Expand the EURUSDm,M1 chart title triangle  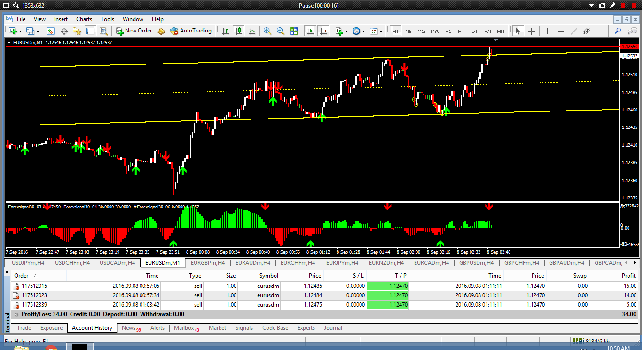[x=9, y=43]
